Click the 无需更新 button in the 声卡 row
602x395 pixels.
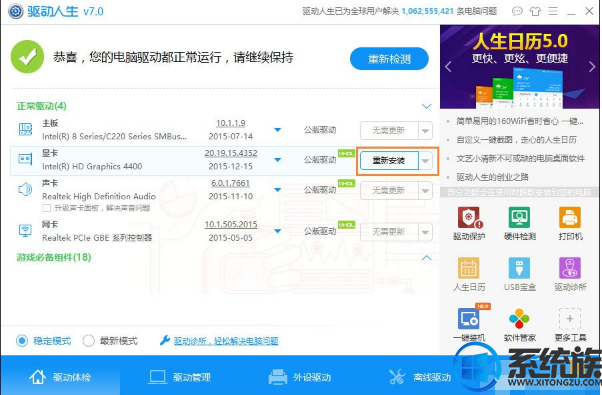389,191
